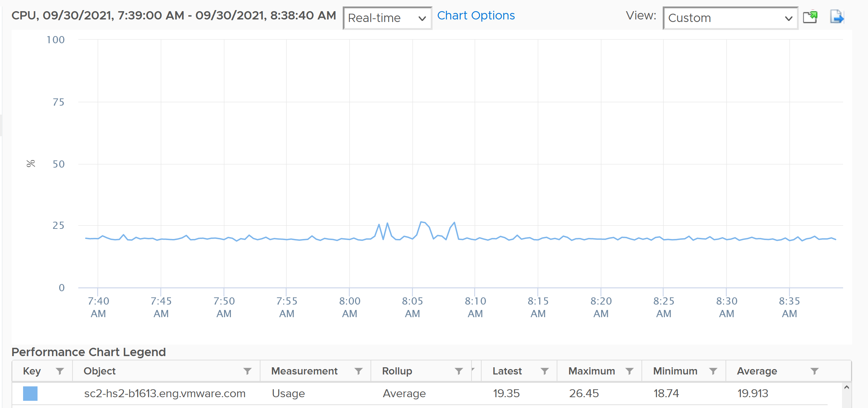The width and height of the screenshot is (868, 408).
Task: Click the popup chart window icon
Action: point(810,17)
